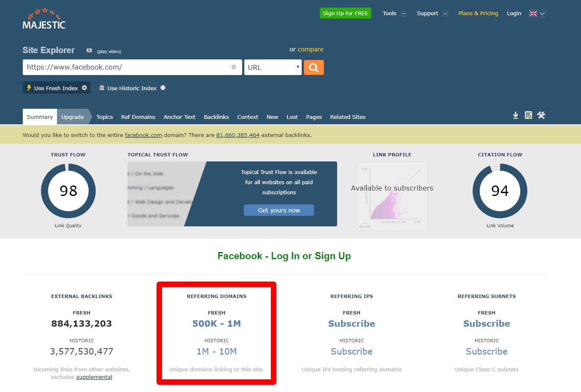Open the Anchor Text tab
This screenshot has height=392, width=581.
click(x=179, y=117)
